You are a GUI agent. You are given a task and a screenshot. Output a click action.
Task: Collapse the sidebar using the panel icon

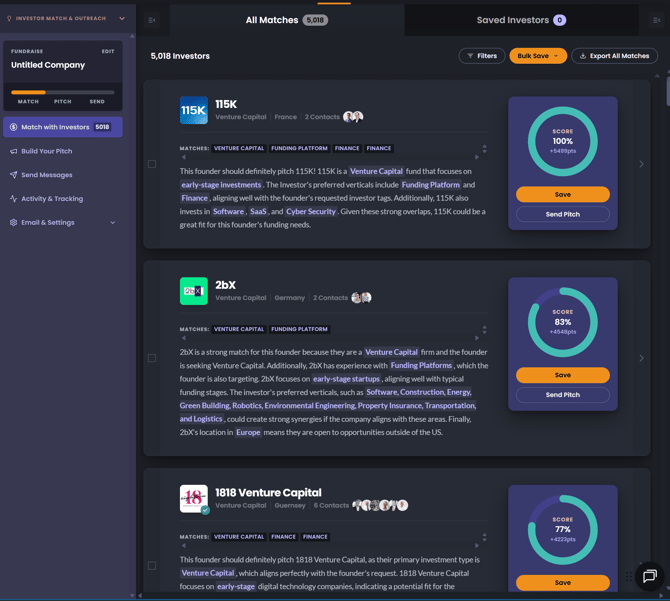[152, 20]
